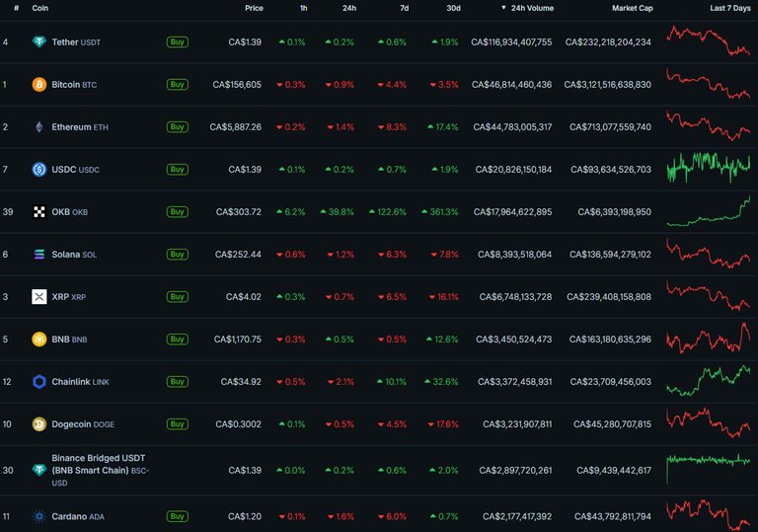The height and width of the screenshot is (532, 758).
Task: Sort by the 24h change column header
Action: [x=349, y=8]
